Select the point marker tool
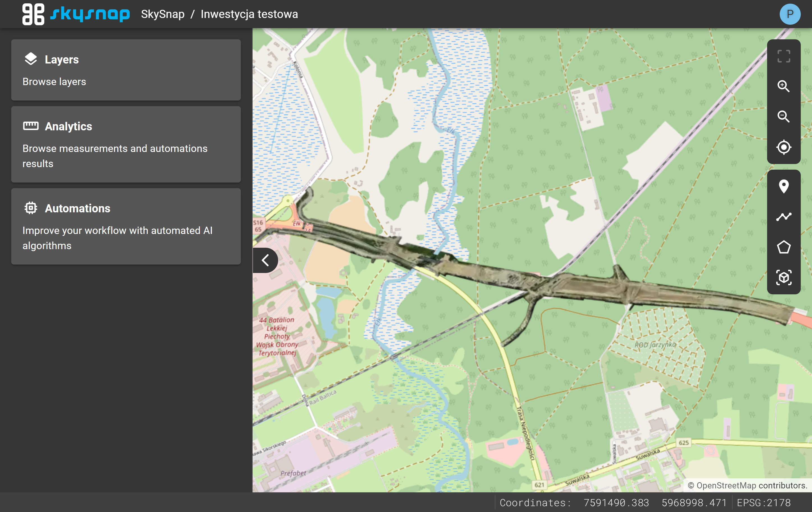 point(784,186)
